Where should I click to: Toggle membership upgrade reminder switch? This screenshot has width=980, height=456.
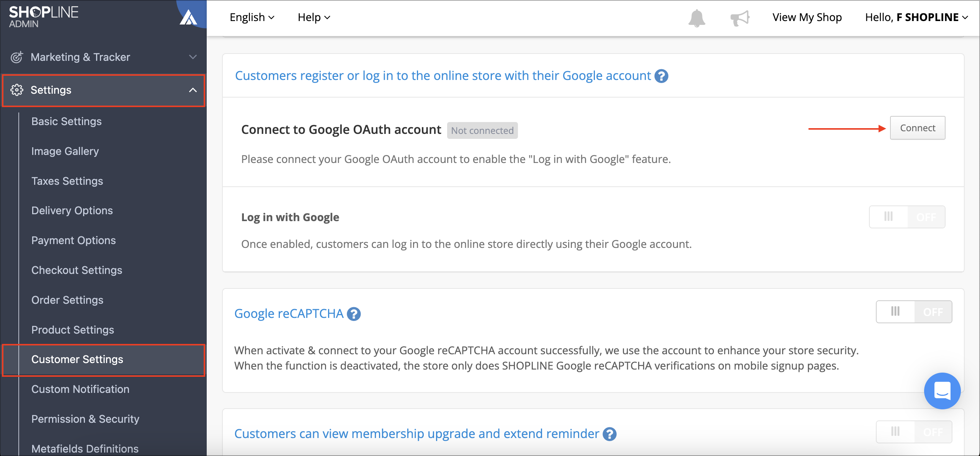[x=914, y=432]
